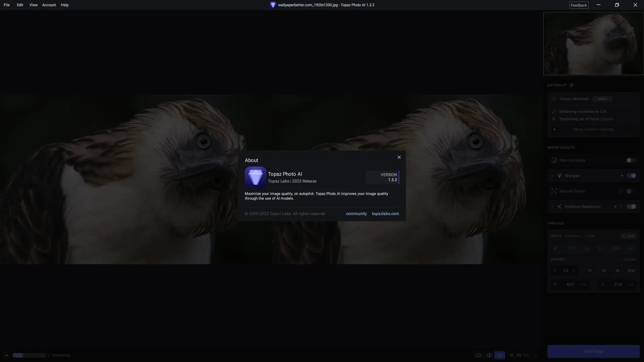Open the Help menu
The height and width of the screenshot is (362, 644).
point(65,5)
